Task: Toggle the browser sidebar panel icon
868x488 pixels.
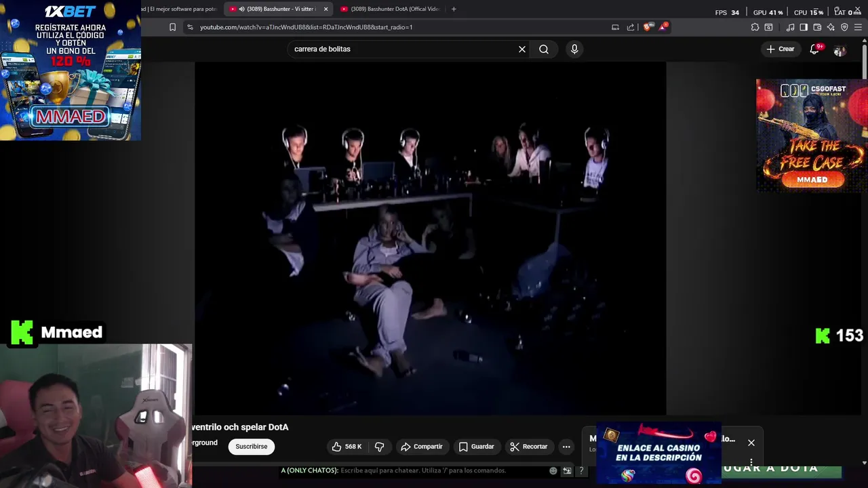Action: click(804, 27)
